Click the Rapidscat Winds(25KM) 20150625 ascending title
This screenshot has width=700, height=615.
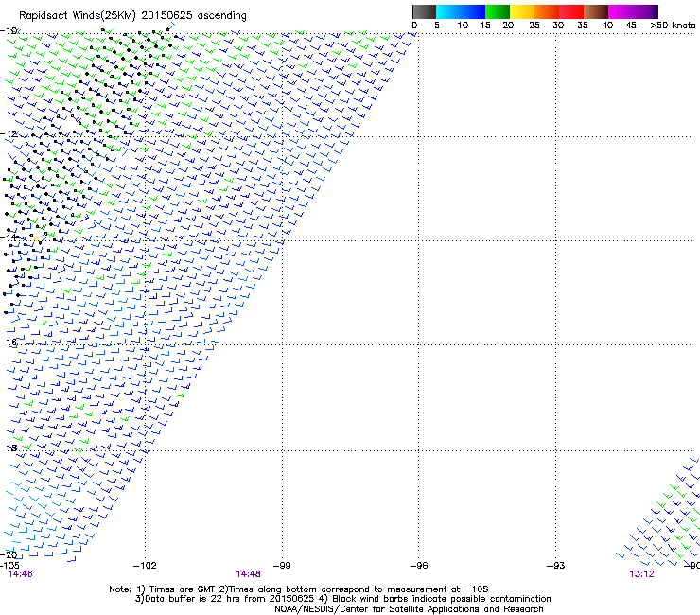(132, 16)
